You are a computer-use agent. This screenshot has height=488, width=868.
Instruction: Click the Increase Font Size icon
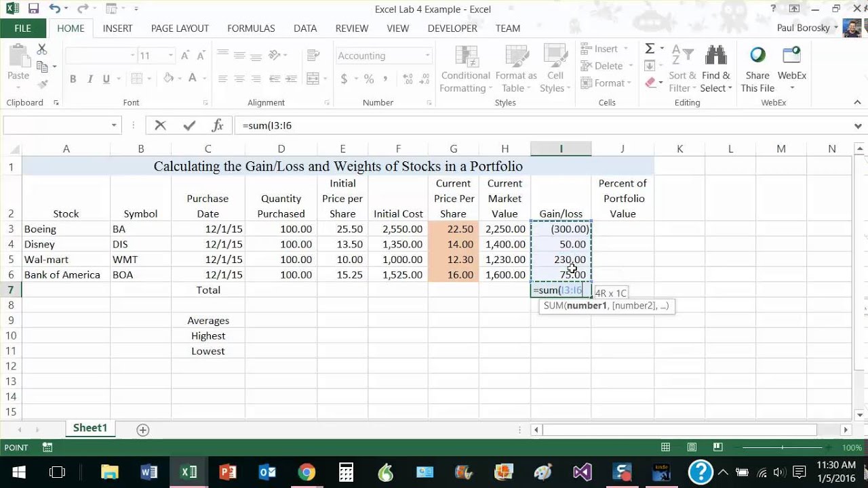tap(186, 56)
